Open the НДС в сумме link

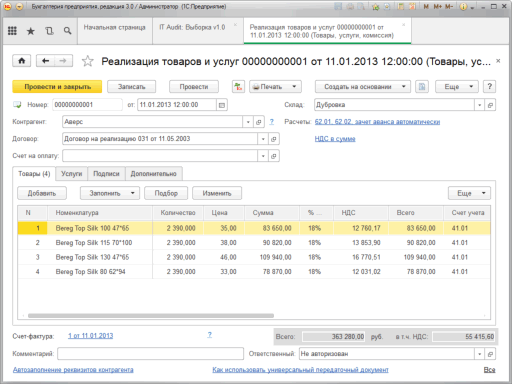(x=335, y=139)
